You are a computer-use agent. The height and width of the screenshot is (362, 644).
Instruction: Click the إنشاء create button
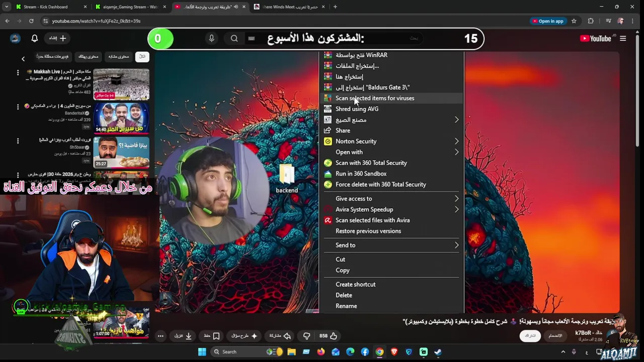click(57, 38)
